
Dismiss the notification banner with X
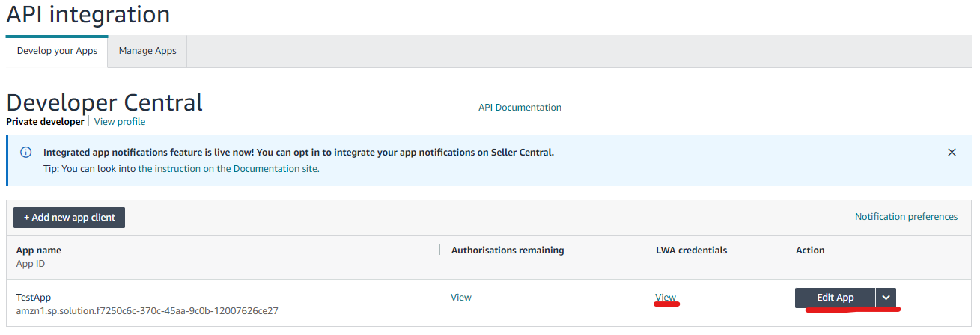pyautogui.click(x=952, y=152)
